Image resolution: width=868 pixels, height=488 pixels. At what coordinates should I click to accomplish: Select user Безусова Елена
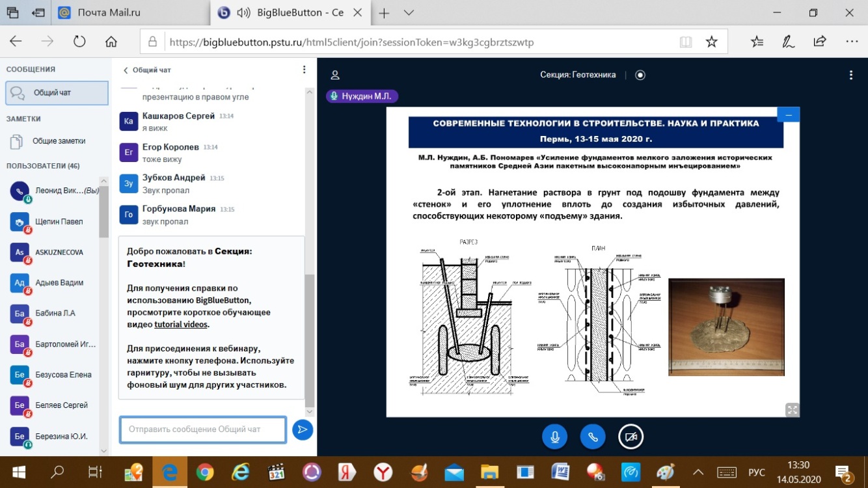tap(52, 375)
